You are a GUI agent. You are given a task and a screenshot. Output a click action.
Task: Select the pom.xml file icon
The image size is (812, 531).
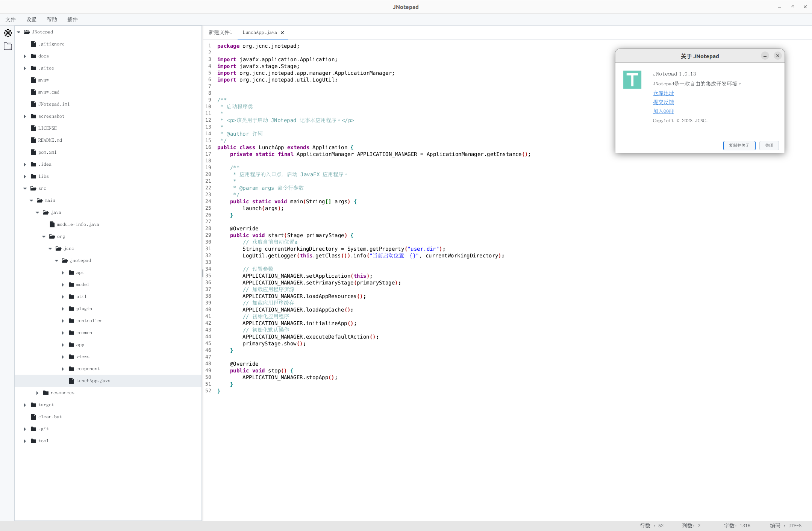(33, 152)
